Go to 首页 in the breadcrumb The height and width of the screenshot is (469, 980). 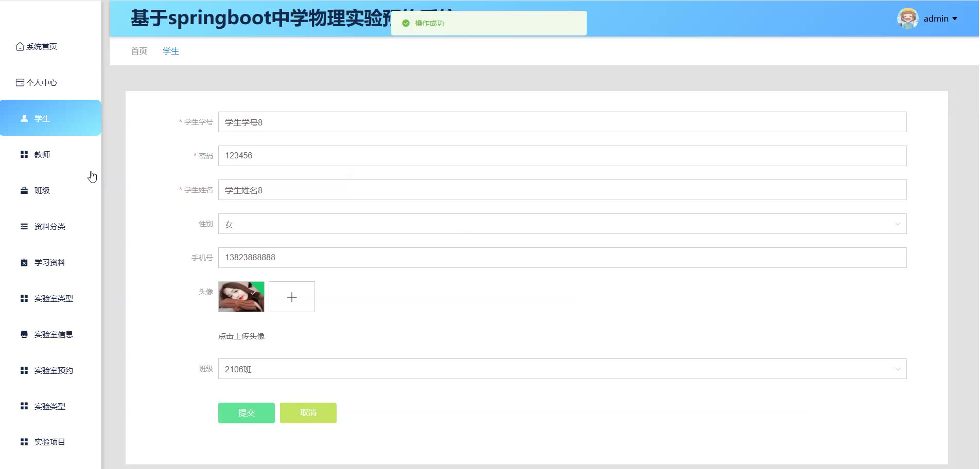click(x=139, y=51)
